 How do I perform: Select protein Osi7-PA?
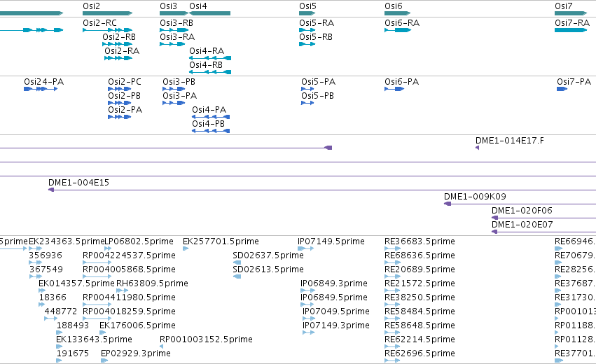point(574,82)
